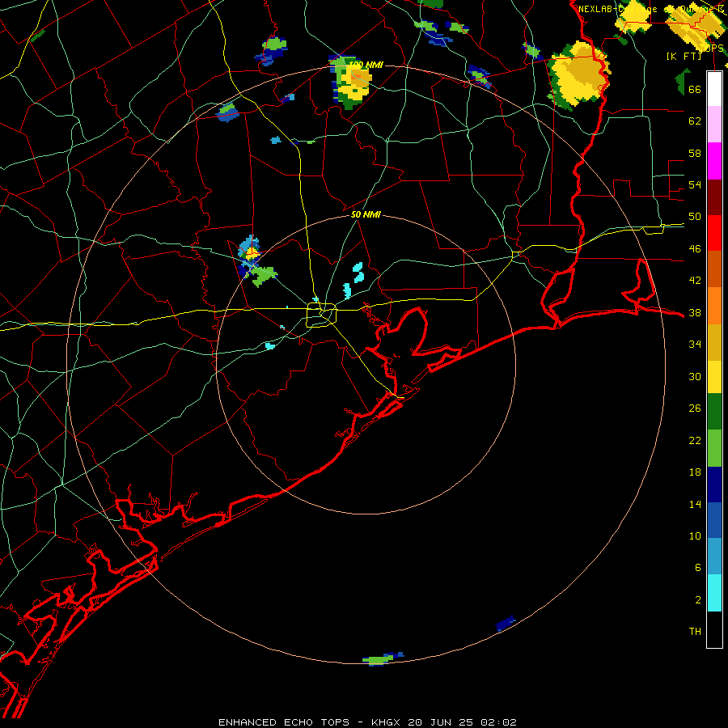Image resolution: width=728 pixels, height=728 pixels.
Task: Click the "66" legend value
Action: 695,89
